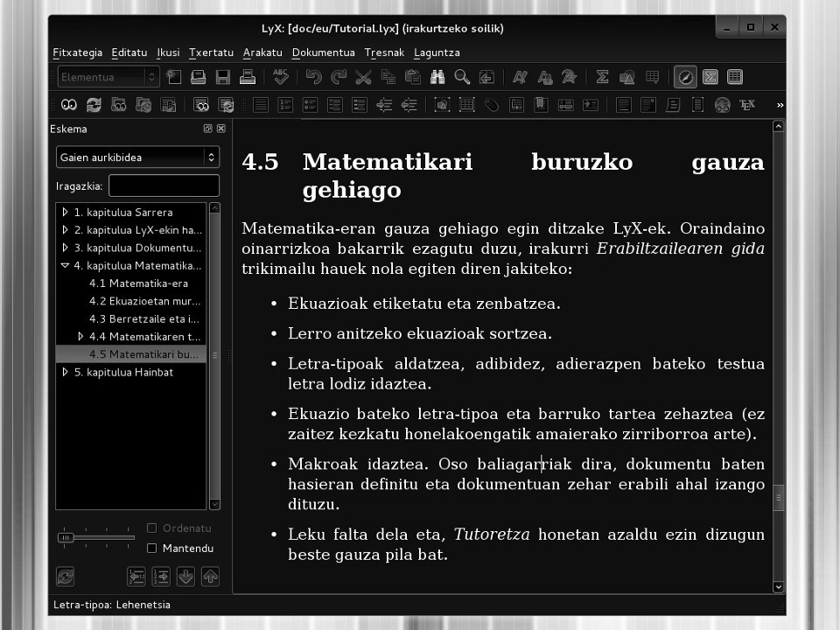
Task: Click the Copy documents icon
Action: click(388, 77)
